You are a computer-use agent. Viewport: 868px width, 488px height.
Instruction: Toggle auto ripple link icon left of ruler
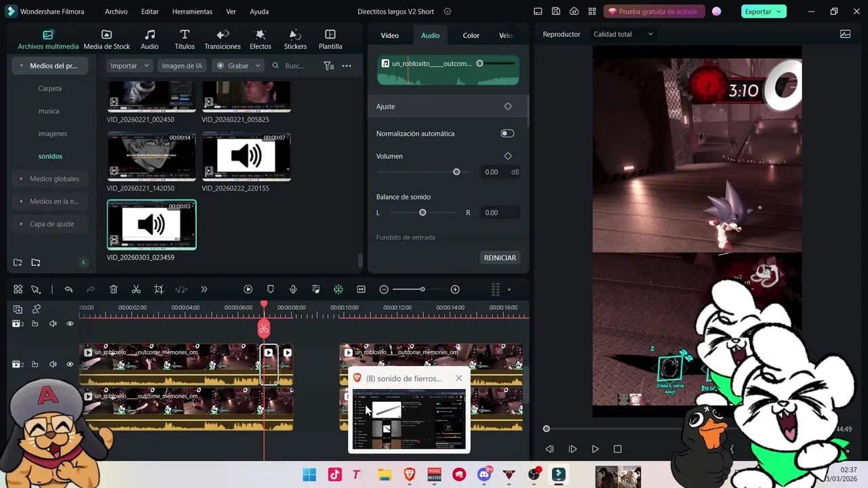point(37,309)
